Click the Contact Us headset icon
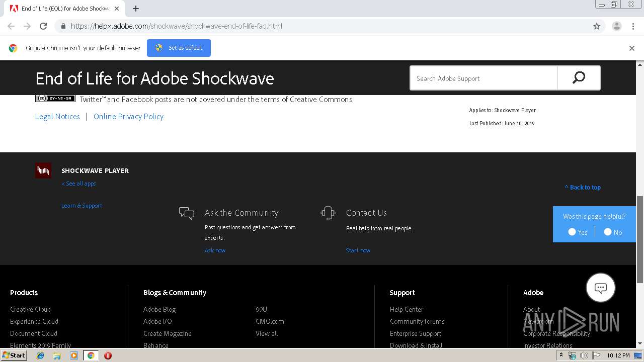 tap(328, 213)
